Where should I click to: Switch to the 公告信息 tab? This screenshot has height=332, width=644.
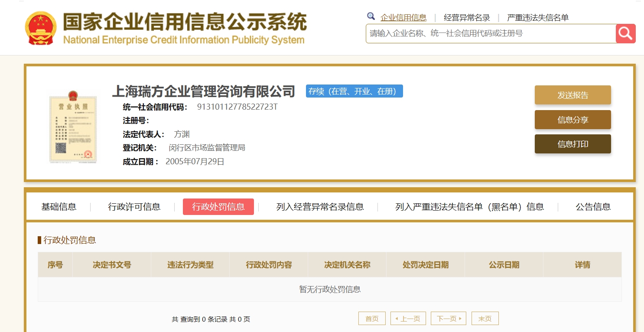pos(593,207)
